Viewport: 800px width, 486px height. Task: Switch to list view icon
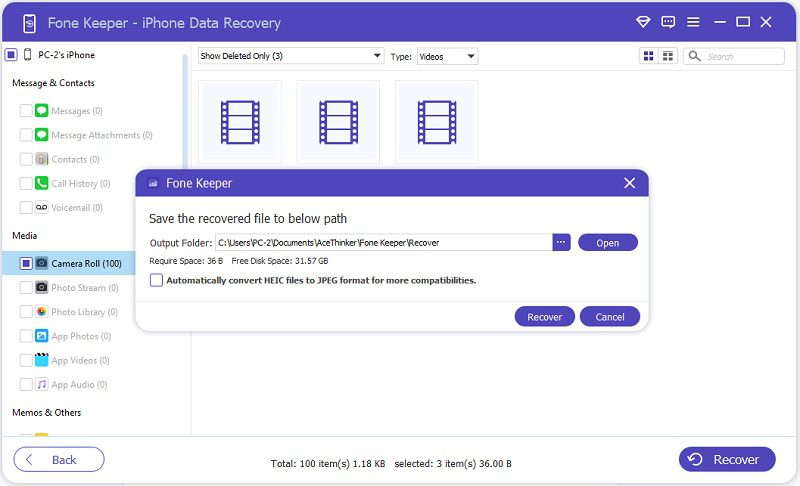point(668,56)
